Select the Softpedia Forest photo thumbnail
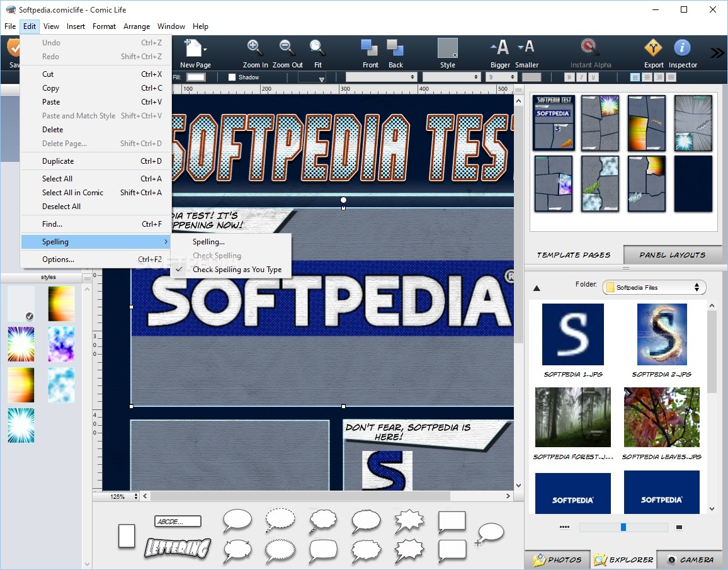 pos(572,418)
